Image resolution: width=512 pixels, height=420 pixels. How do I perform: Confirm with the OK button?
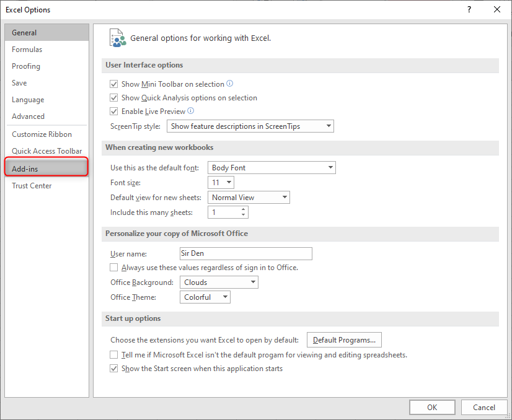(x=432, y=407)
